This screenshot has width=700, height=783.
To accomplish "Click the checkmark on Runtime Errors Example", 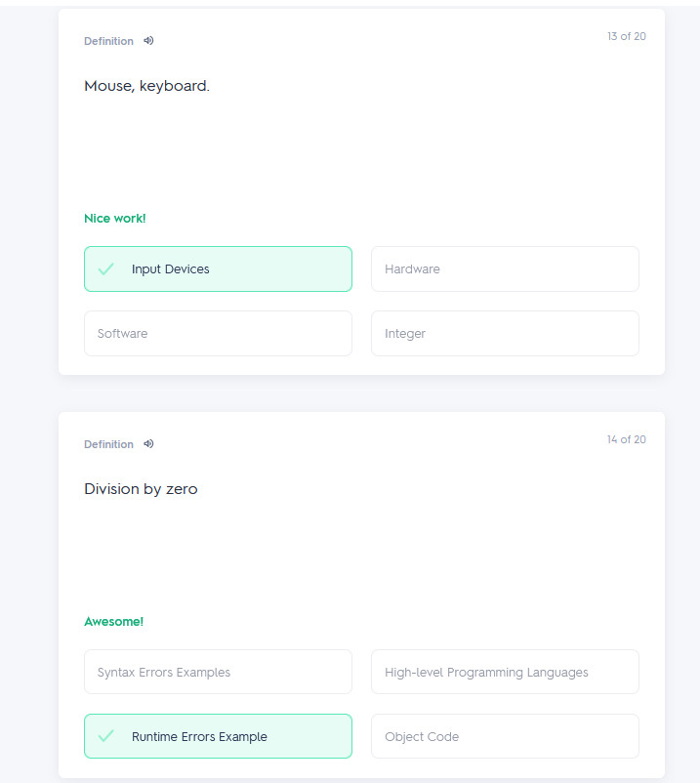I will pos(105,736).
